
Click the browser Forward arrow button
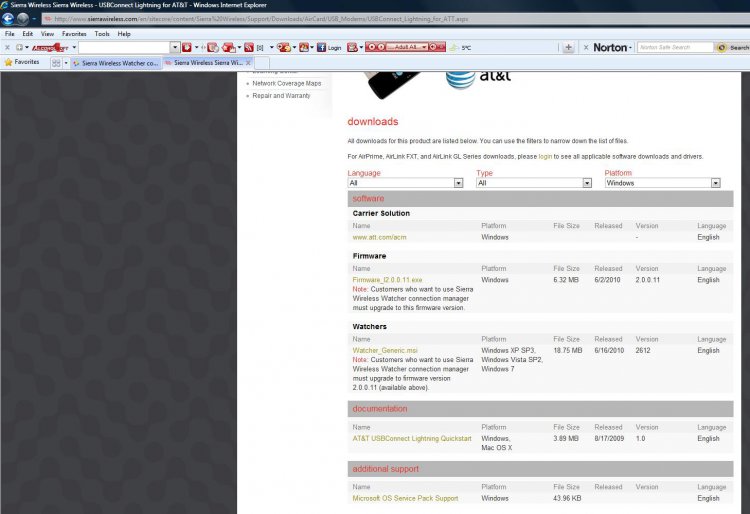pyautogui.click(x=22, y=19)
